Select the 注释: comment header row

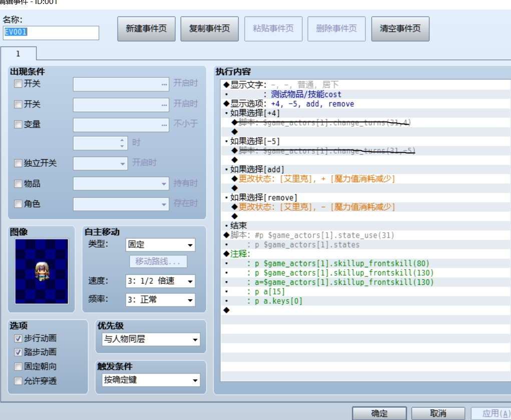[x=365, y=254]
